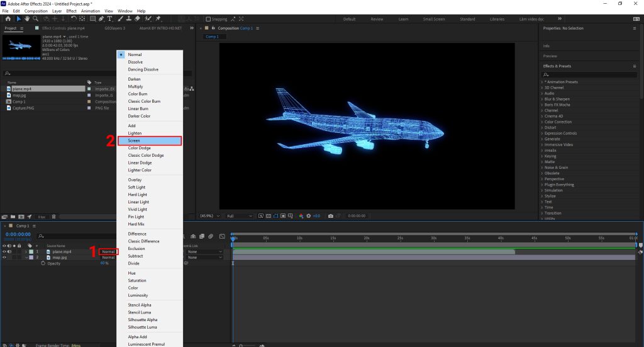Enable the Snapping checkbox
This screenshot has height=347, width=644.
tap(209, 19)
